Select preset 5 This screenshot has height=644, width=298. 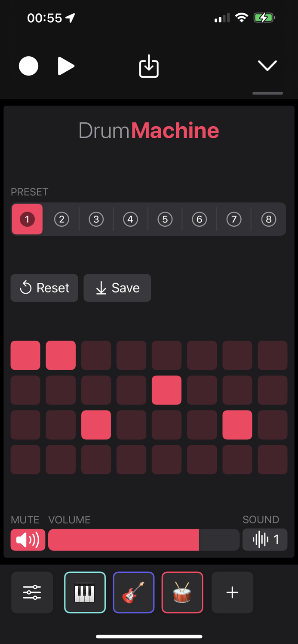[x=165, y=219]
